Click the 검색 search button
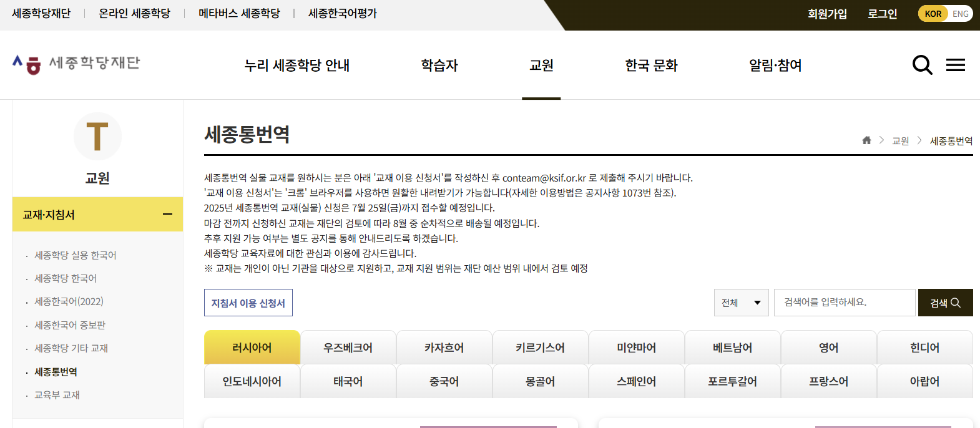The height and width of the screenshot is (428, 980). pos(945,303)
